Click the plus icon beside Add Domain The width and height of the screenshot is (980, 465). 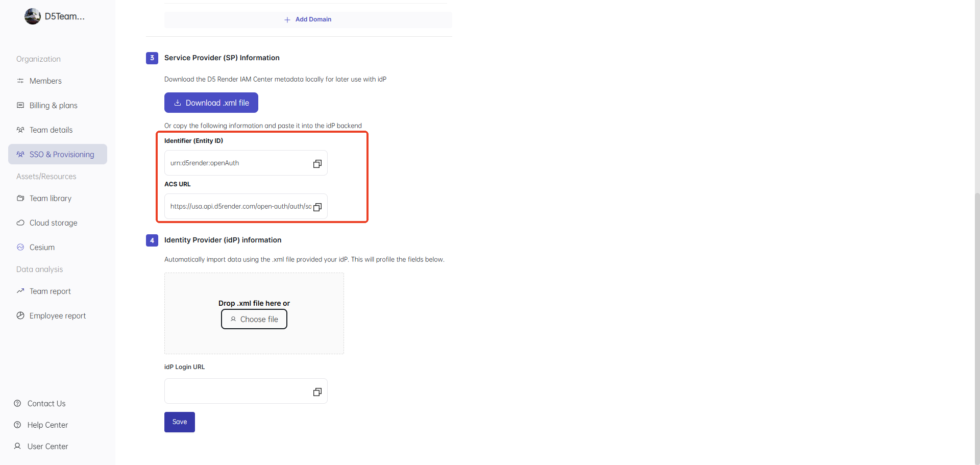pos(287,20)
